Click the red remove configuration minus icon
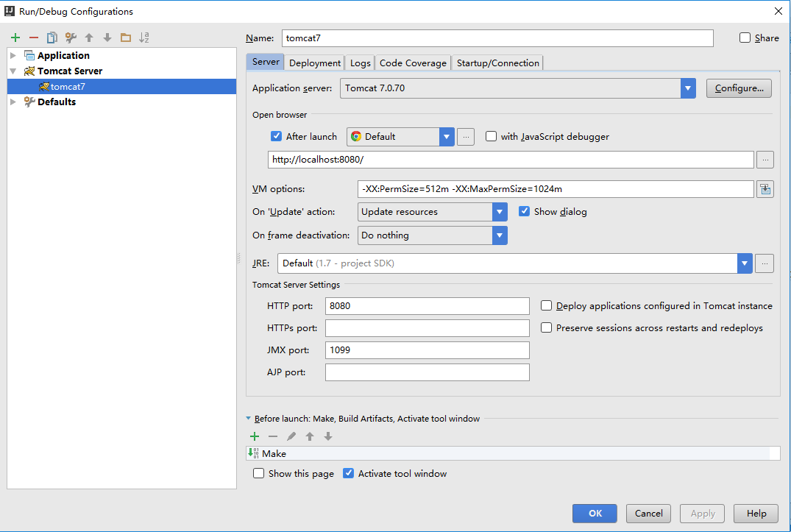This screenshot has width=791, height=532. [x=34, y=38]
